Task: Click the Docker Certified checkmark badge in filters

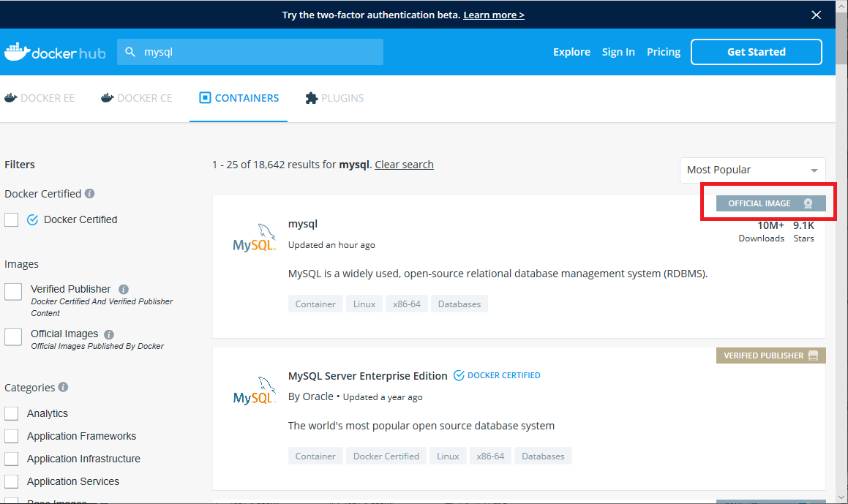Action: pyautogui.click(x=32, y=219)
